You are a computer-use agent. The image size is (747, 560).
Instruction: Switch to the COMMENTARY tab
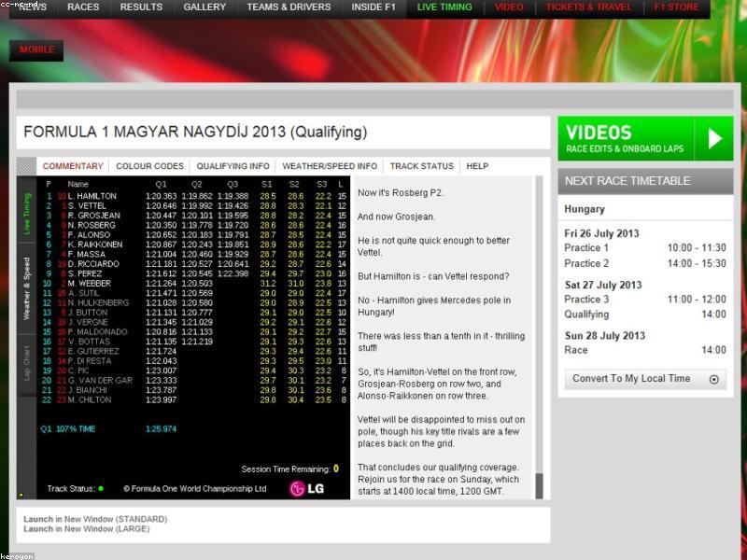point(73,166)
